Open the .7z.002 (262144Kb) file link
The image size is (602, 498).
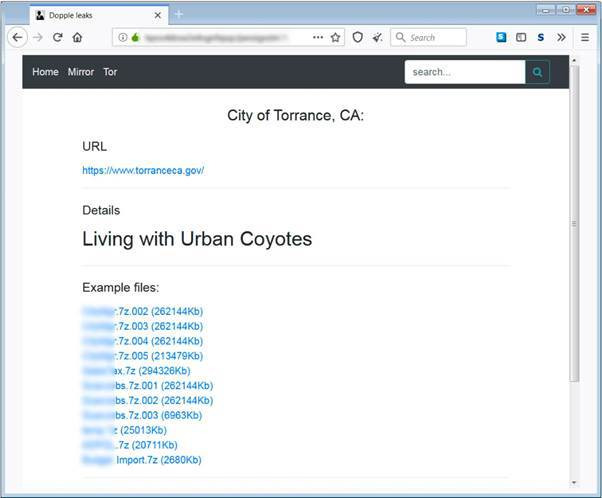pos(143,311)
